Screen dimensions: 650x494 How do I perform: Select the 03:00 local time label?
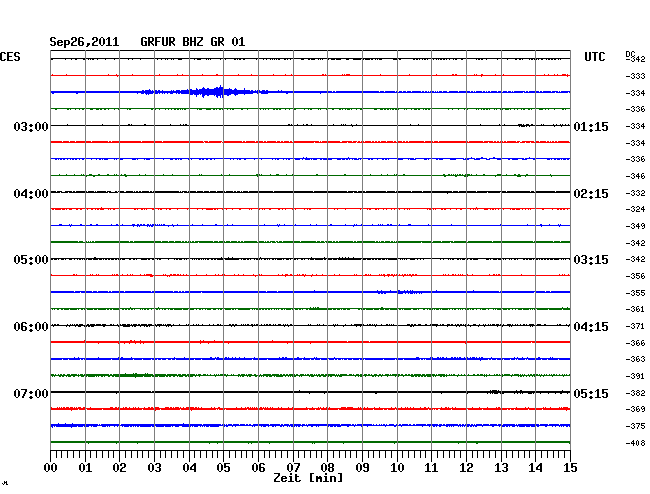[x=31, y=126]
